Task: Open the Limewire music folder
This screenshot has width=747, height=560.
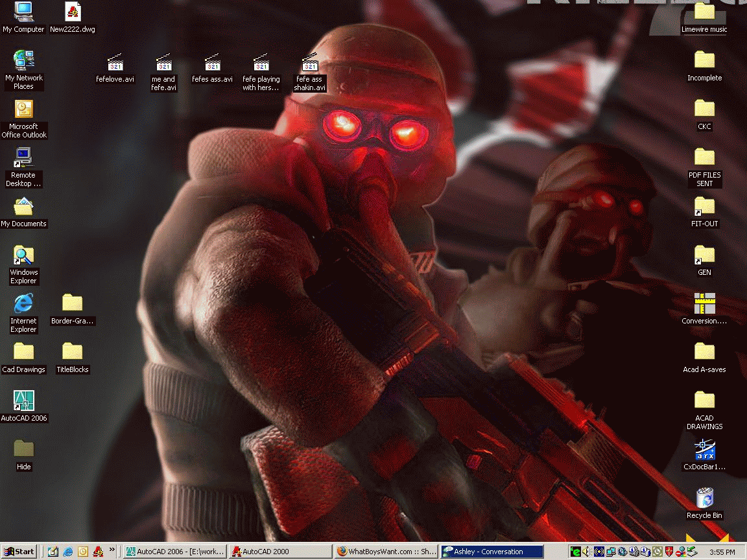Action: click(x=704, y=12)
